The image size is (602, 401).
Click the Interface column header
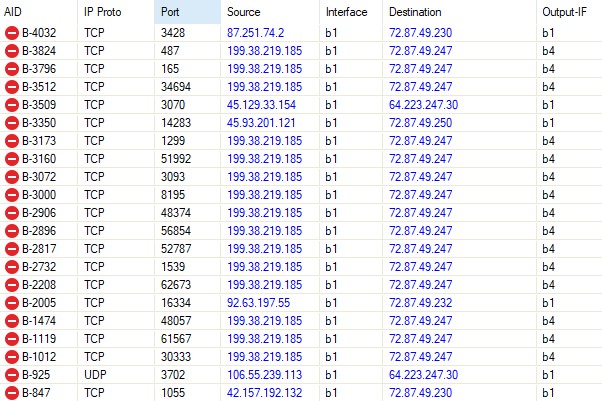click(x=349, y=12)
